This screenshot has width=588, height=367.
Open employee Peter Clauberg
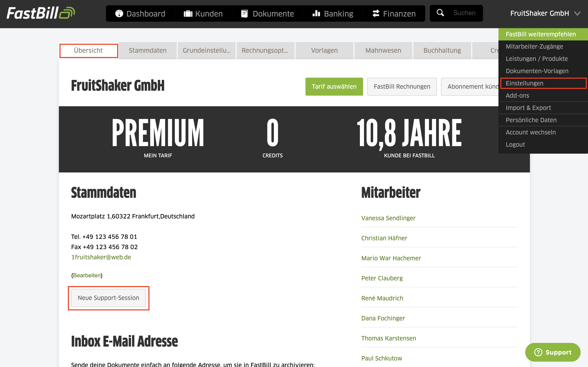(382, 278)
